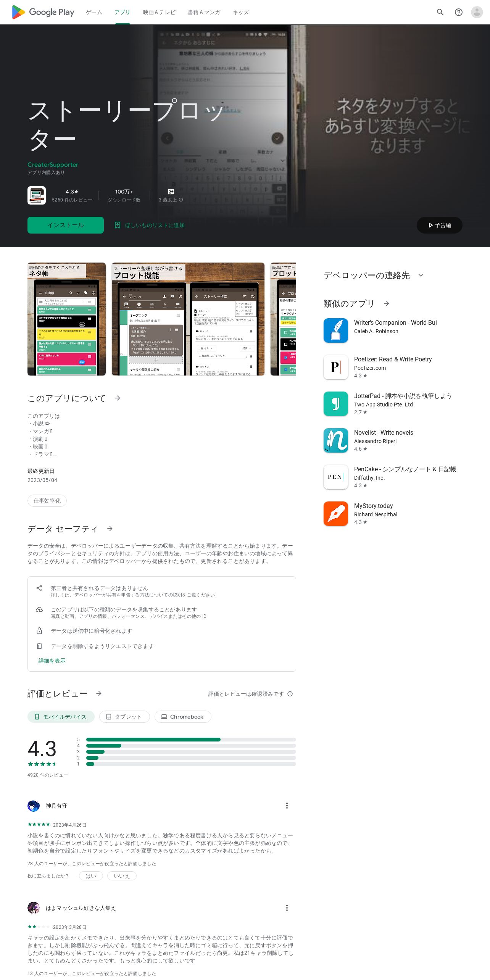Click Poetizer: Read & Write Poetry title
The height and width of the screenshot is (980, 490).
393,359
